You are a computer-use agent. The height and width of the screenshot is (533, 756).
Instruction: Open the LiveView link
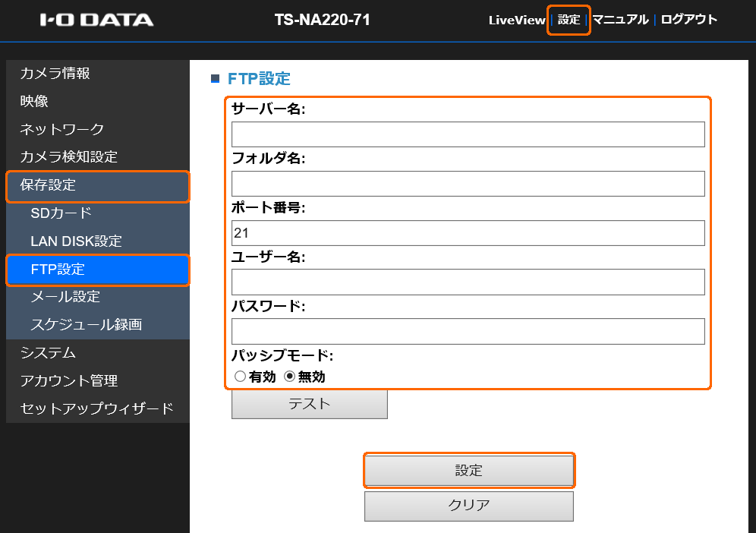point(516,20)
